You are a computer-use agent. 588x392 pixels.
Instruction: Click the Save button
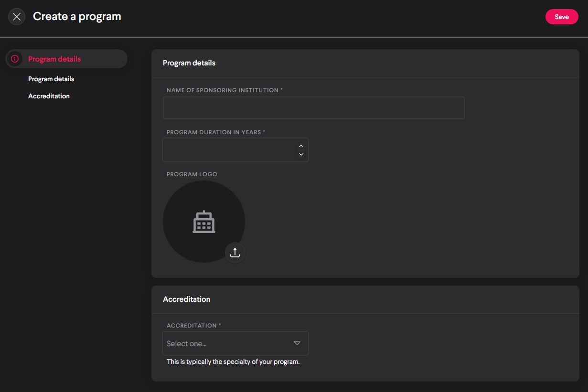coord(561,17)
